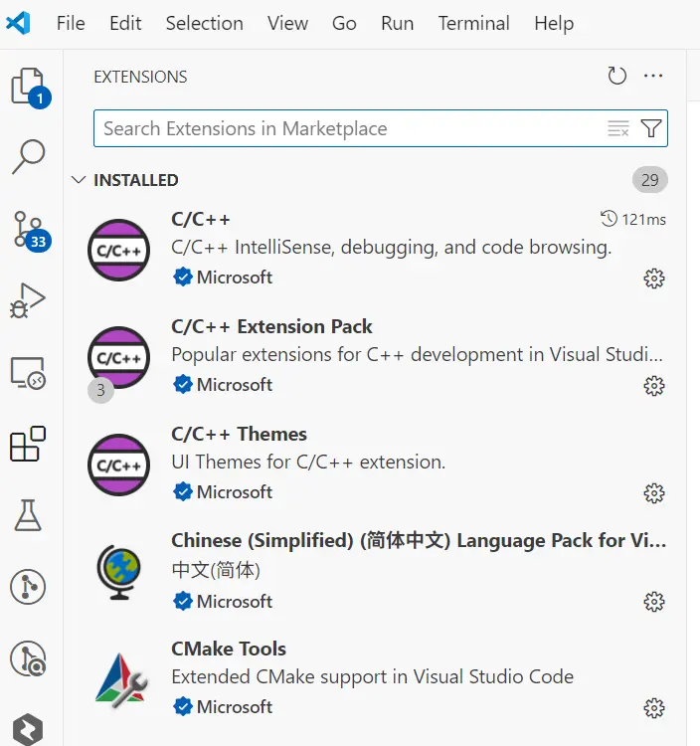Click the installed count badge 29
This screenshot has width=700, height=746.
point(649,180)
